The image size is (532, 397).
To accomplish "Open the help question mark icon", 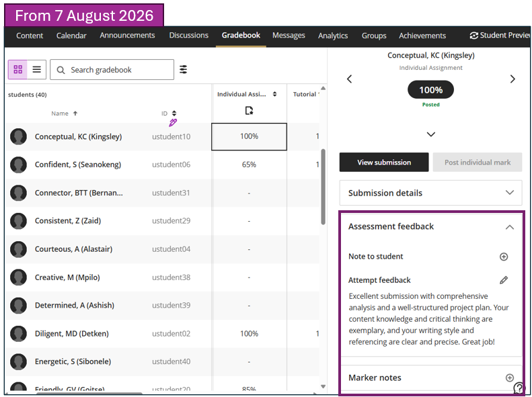I will [x=519, y=388].
